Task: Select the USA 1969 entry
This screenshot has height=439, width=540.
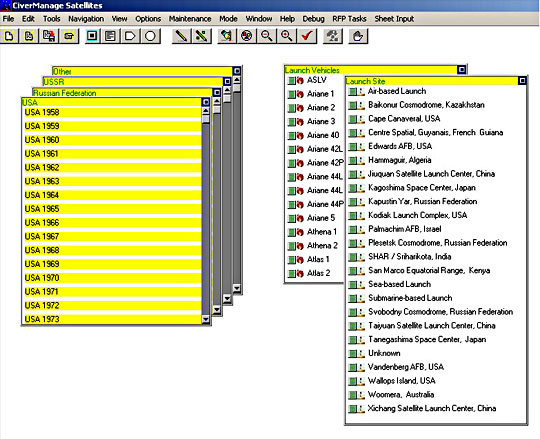Action: 113,264
